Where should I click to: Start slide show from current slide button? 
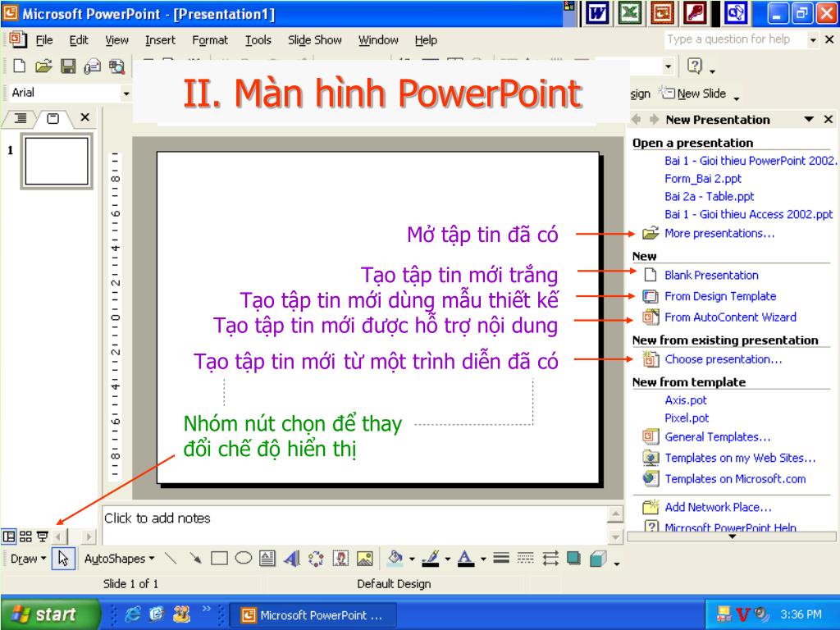pyautogui.click(x=43, y=536)
